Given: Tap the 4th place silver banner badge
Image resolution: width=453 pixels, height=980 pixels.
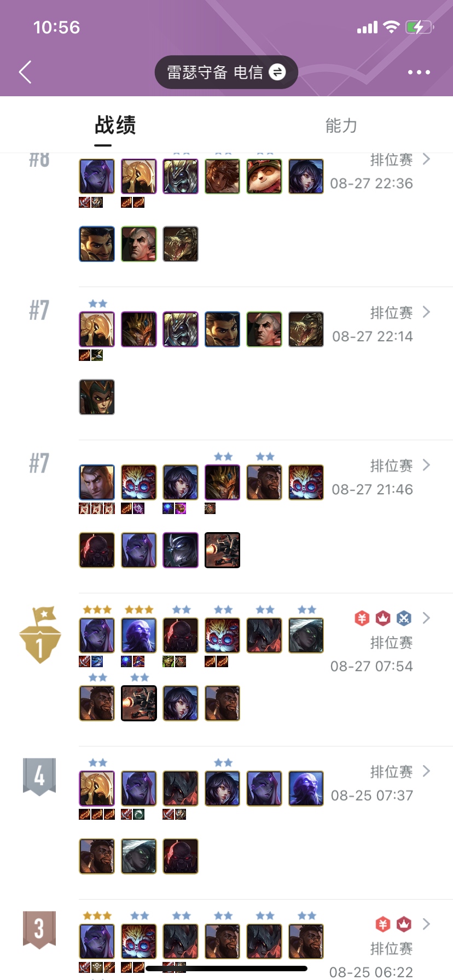Looking at the screenshot, I should click(x=39, y=776).
